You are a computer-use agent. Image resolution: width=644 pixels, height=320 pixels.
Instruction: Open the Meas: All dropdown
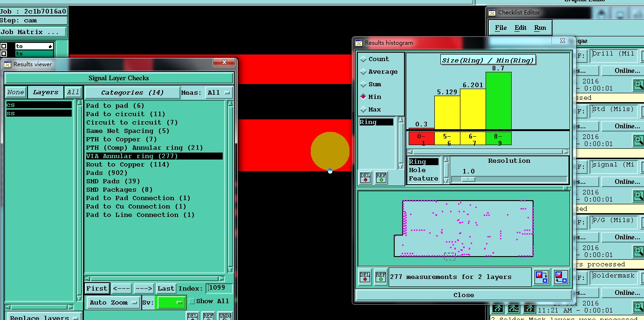click(x=219, y=92)
